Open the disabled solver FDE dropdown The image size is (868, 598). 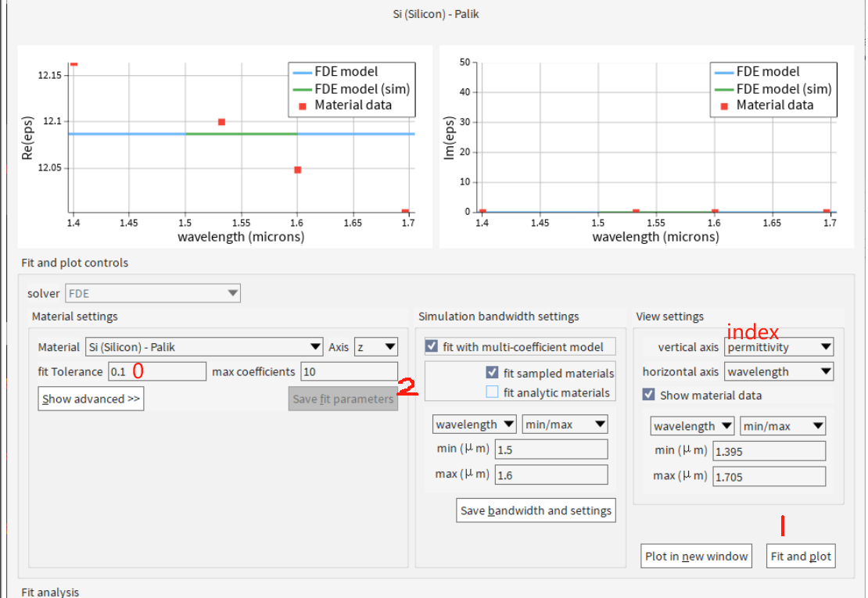click(152, 293)
